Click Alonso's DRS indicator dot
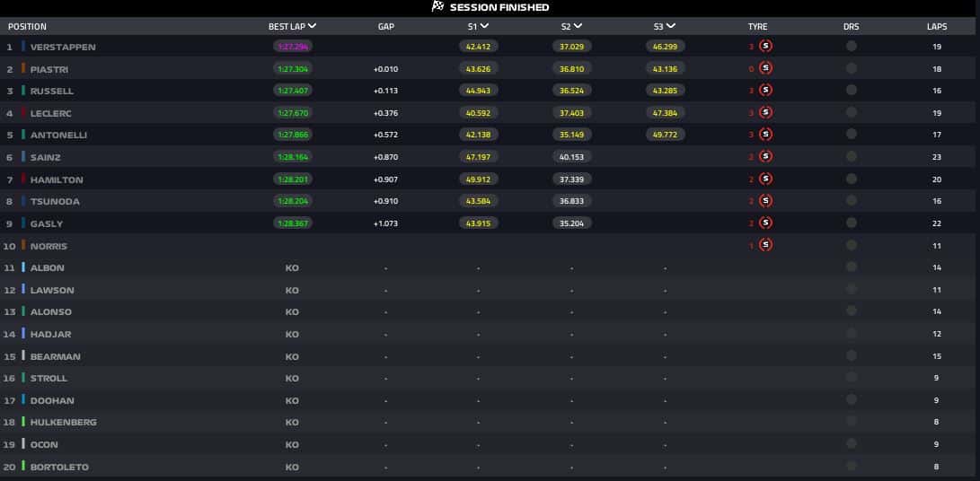The image size is (980, 481). point(852,311)
